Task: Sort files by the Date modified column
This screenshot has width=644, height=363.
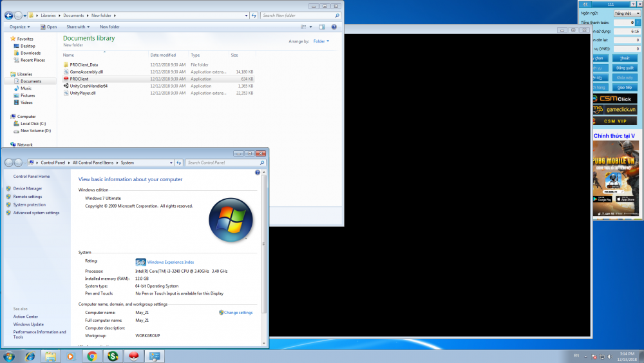Action: pos(163,55)
